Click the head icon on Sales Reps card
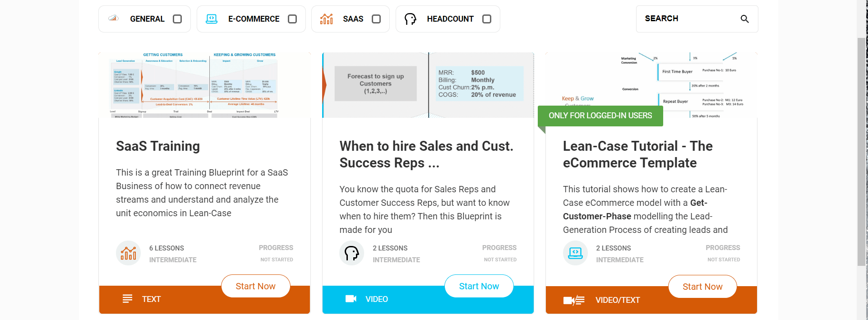Screen dimensions: 868x320 pyautogui.click(x=351, y=253)
